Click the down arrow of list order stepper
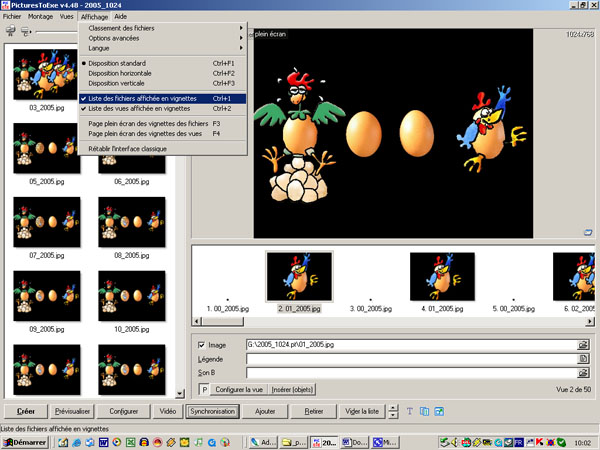This screenshot has width=600, height=450. (393, 415)
